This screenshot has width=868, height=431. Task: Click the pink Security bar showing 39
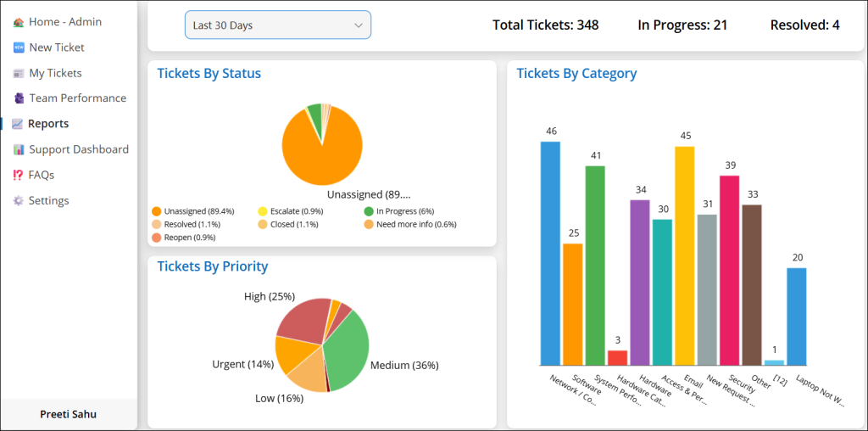coord(730,271)
